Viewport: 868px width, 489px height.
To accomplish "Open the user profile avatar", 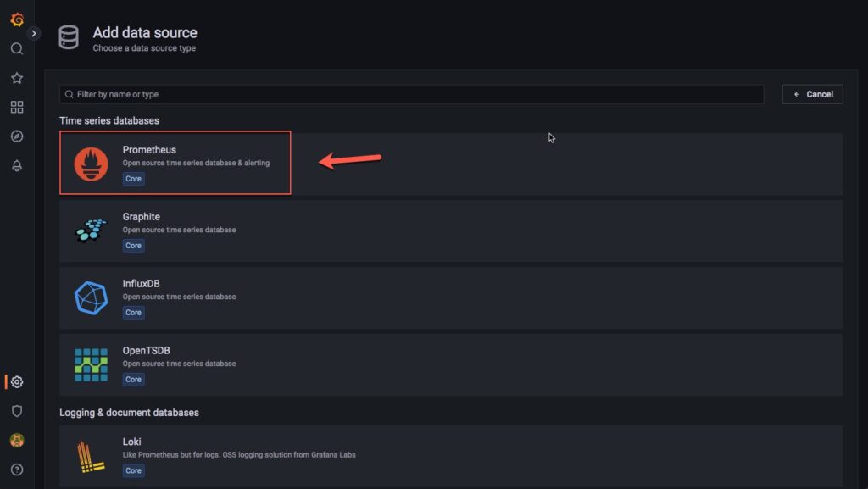I will [17, 441].
